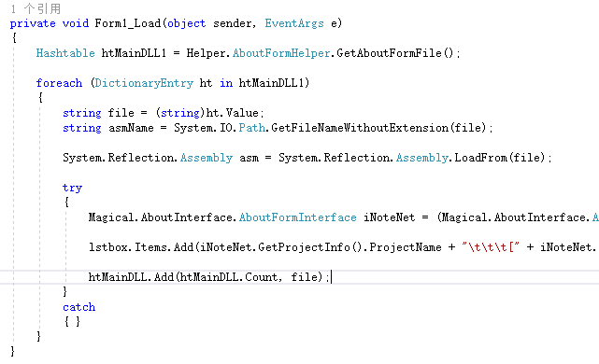Click "Count" in the htMainDLL.Add line
The height and width of the screenshot is (364, 599).
pos(262,276)
